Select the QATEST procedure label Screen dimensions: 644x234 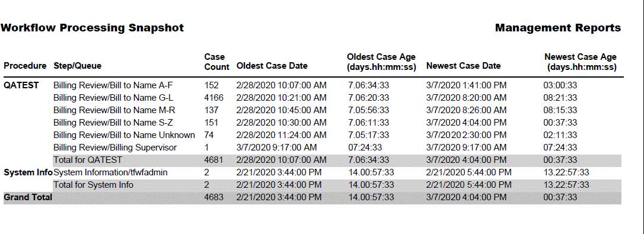21,85
